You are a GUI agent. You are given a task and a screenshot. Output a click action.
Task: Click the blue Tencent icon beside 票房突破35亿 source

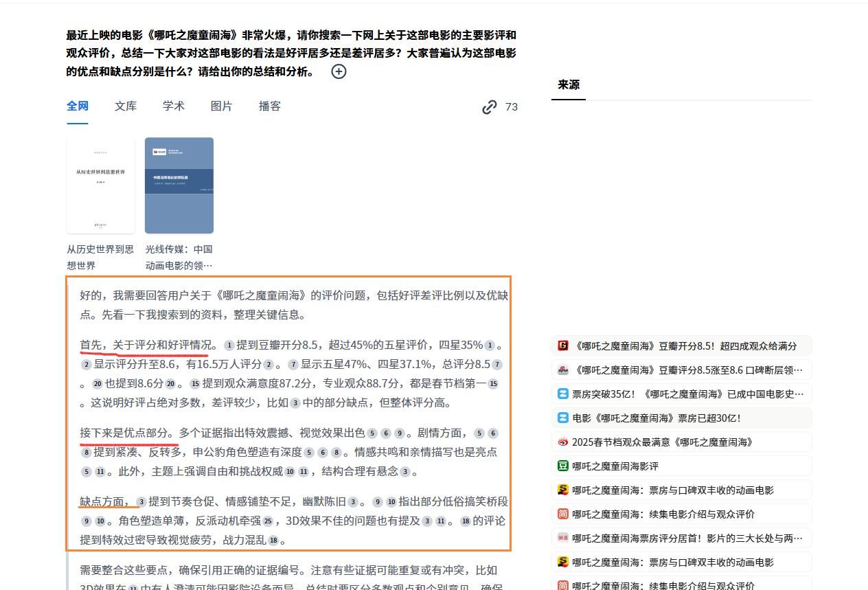pos(562,394)
